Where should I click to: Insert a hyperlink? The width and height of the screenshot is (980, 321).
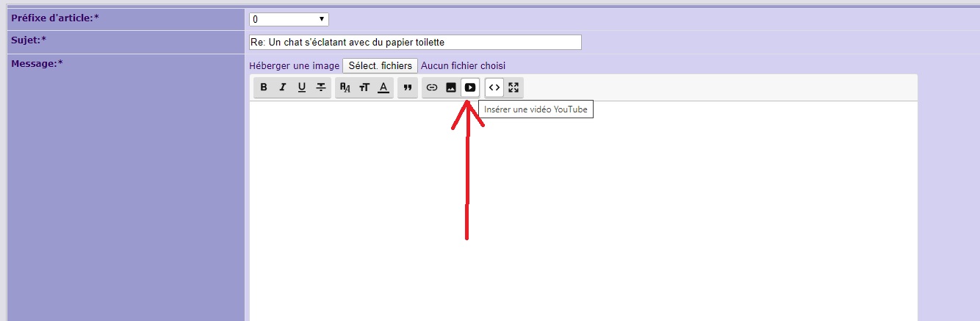432,87
